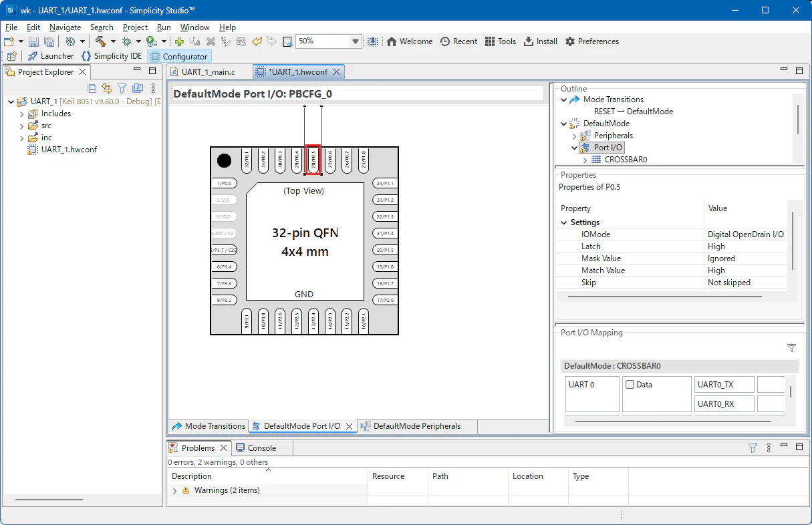Open the Debug dropdown arrow

138,41
